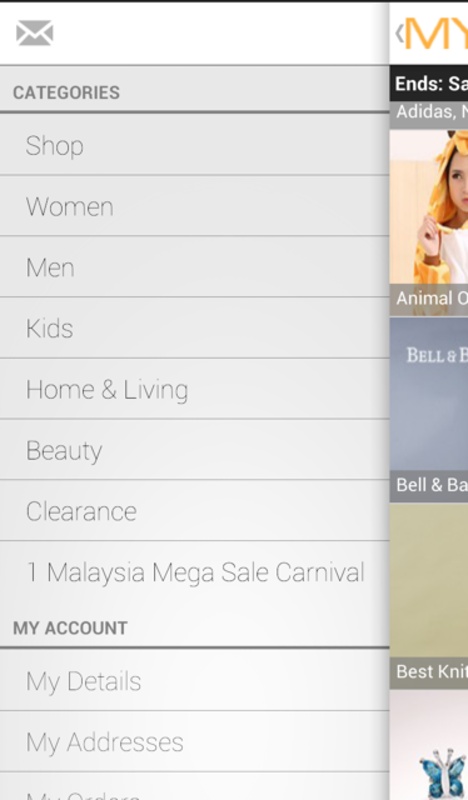Open the Best Knit sale tile
This screenshot has height=800, width=468.
(x=429, y=596)
